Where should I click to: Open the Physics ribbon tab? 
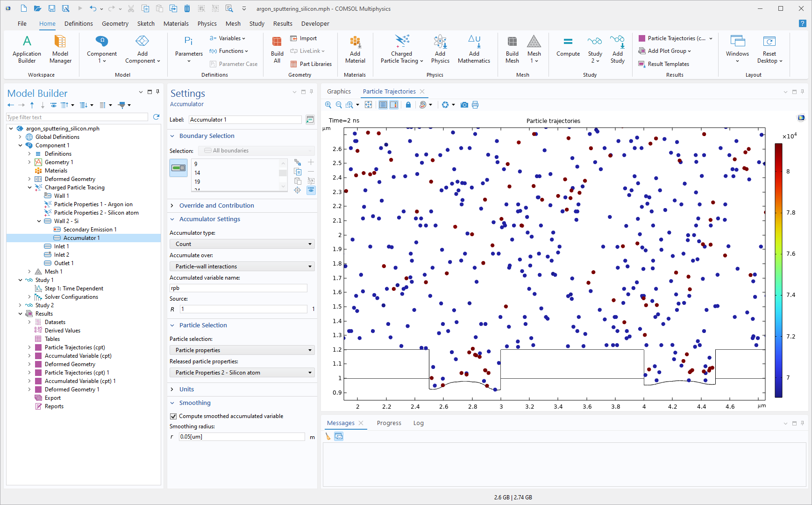(x=207, y=24)
